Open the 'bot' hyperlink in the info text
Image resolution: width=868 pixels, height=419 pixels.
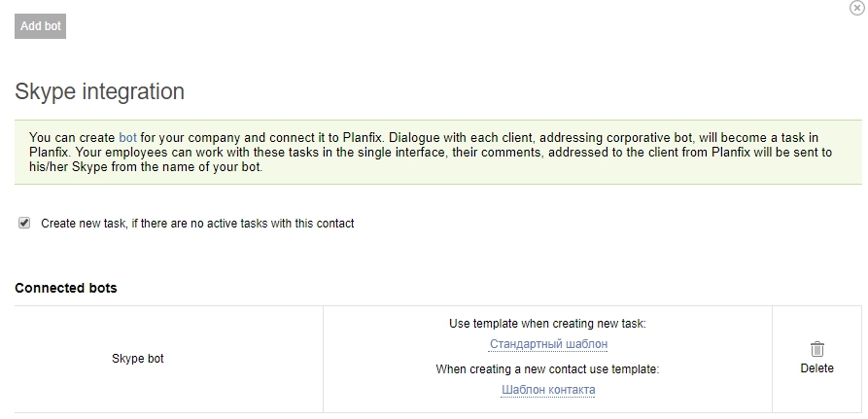click(x=127, y=137)
